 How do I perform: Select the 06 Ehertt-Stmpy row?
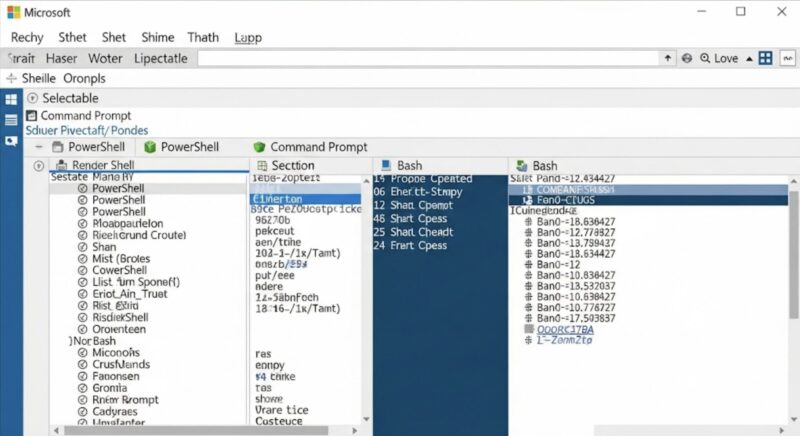coord(417,192)
